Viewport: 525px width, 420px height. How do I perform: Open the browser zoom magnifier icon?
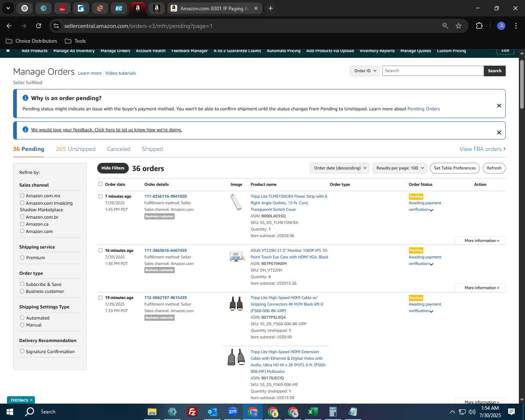tap(445, 26)
